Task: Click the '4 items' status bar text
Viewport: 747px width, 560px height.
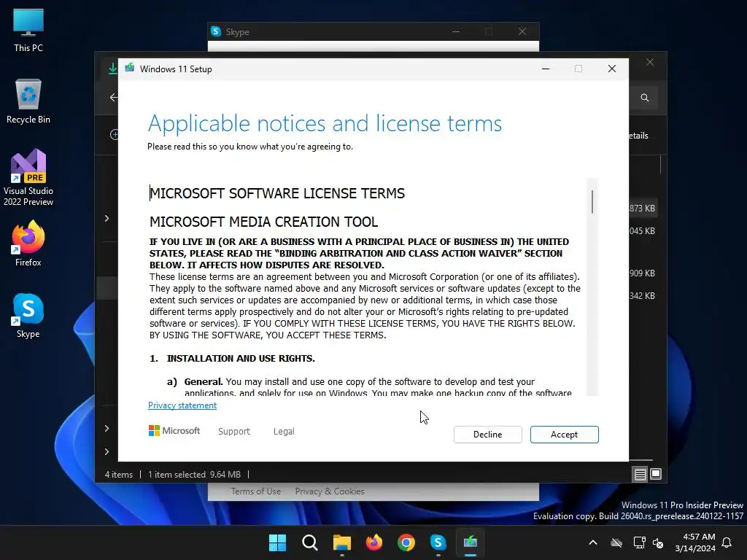Action: [119, 475]
